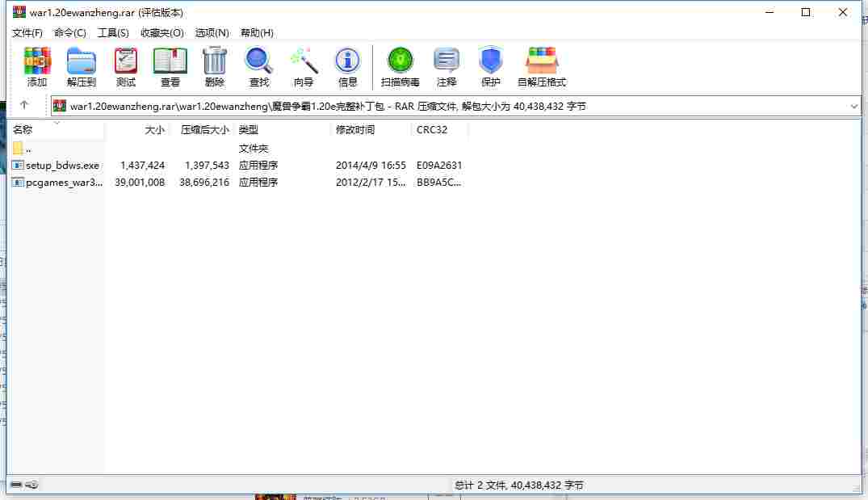
Task: Click 应用程序 type in pcgames_war3 row
Action: 258,183
